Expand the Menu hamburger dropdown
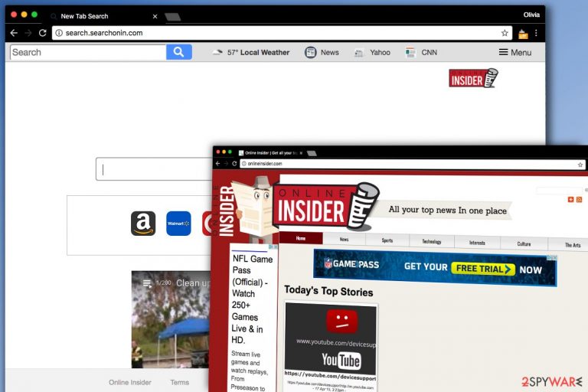 (x=514, y=53)
